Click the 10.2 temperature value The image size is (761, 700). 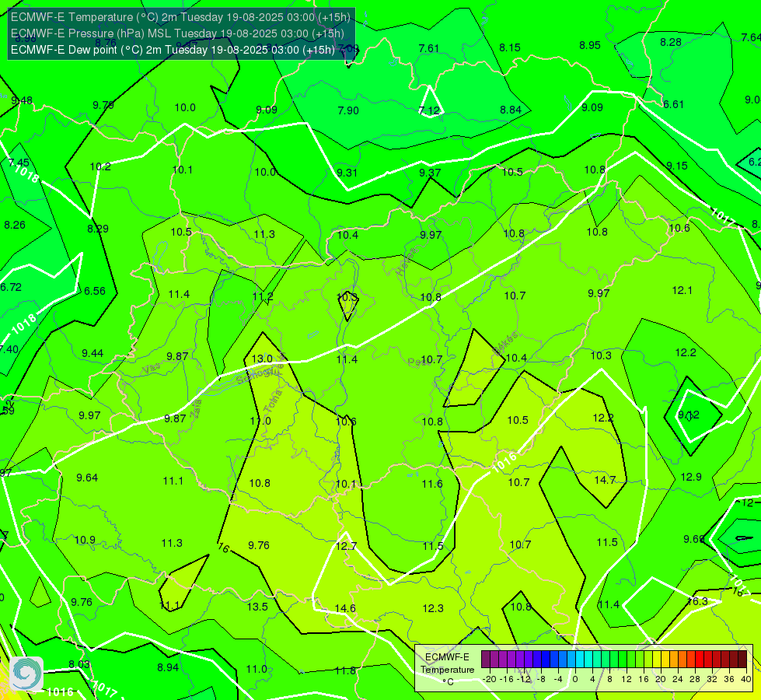[100, 167]
